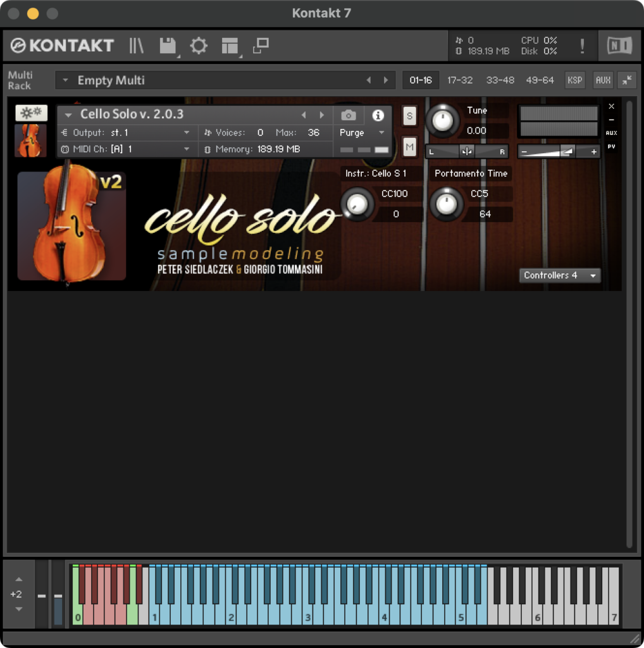644x648 pixels.
Task: Open Controllers 4 dropdown
Action: [x=560, y=275]
